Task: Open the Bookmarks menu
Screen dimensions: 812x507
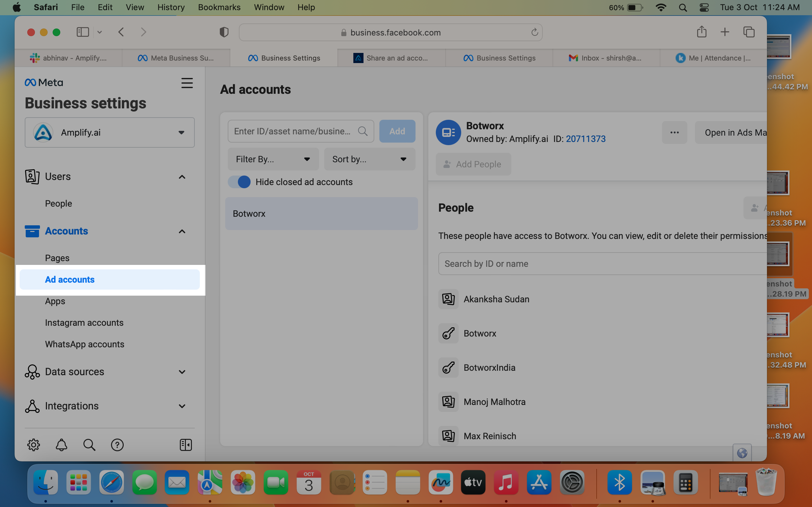Action: click(x=219, y=7)
